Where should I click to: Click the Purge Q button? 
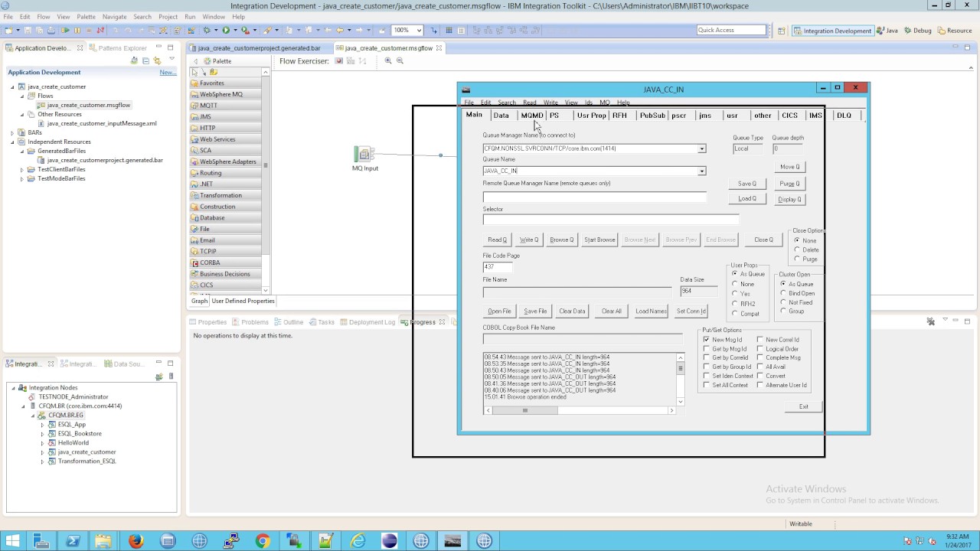coord(789,184)
